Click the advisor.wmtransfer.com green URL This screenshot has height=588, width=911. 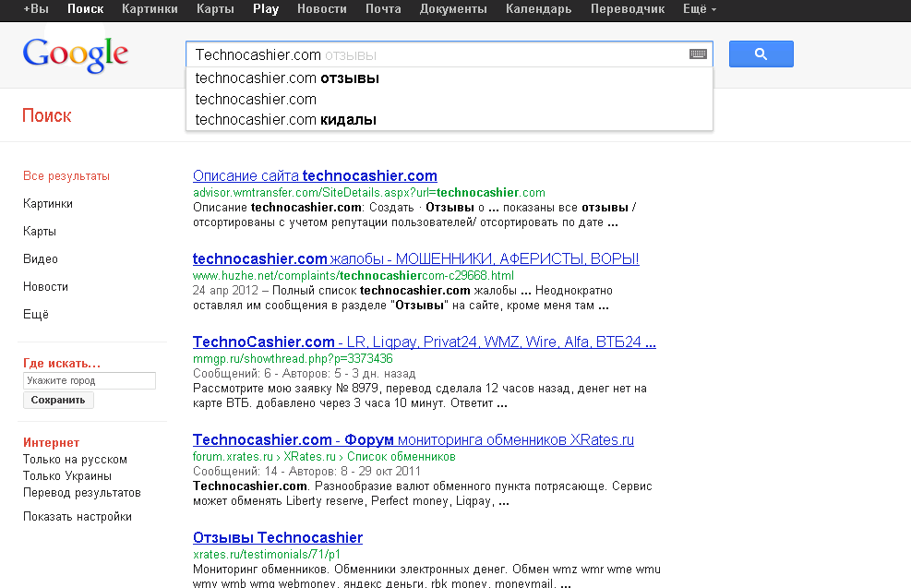click(369, 192)
